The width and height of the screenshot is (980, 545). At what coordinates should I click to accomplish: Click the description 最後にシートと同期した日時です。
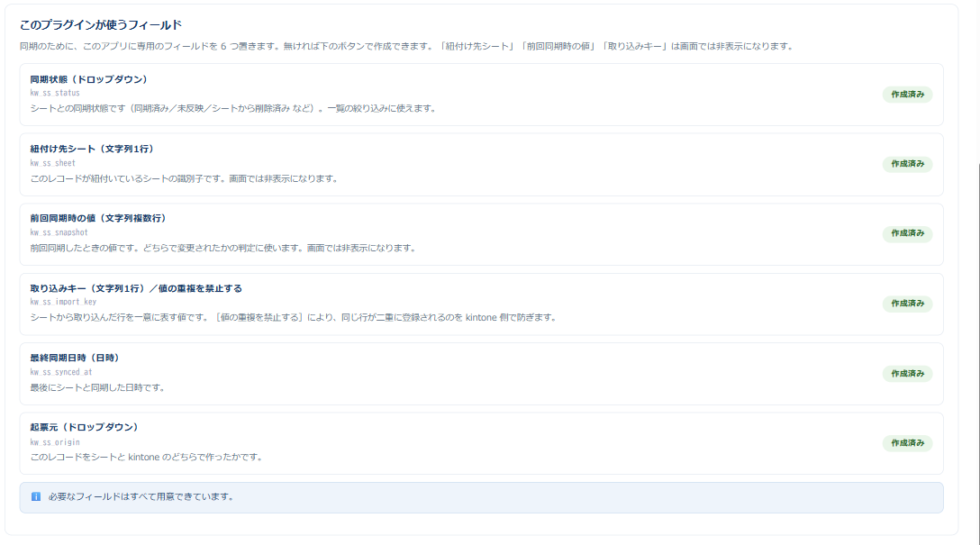pyautogui.click(x=99, y=387)
